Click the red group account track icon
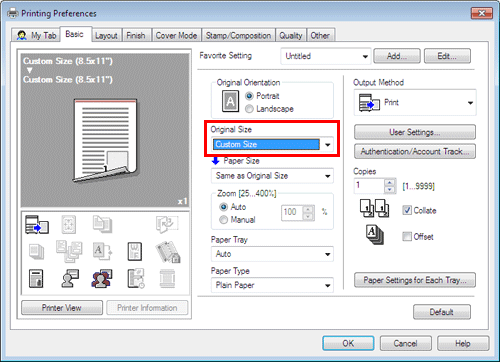This screenshot has height=362, width=500. coord(102,279)
